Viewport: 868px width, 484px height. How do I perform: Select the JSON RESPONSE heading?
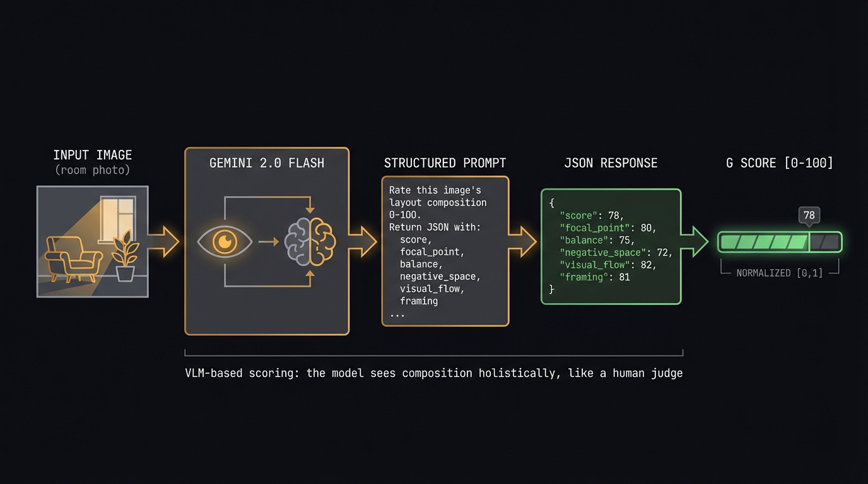[611, 163]
